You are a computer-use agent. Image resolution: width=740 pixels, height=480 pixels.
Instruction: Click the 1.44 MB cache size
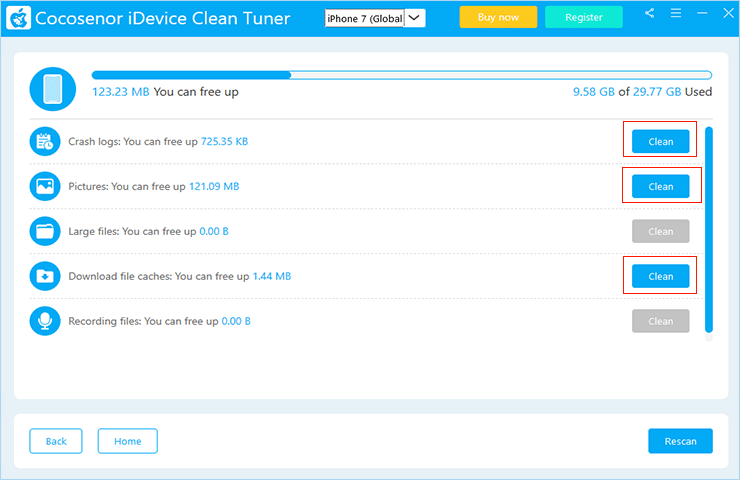tap(272, 276)
